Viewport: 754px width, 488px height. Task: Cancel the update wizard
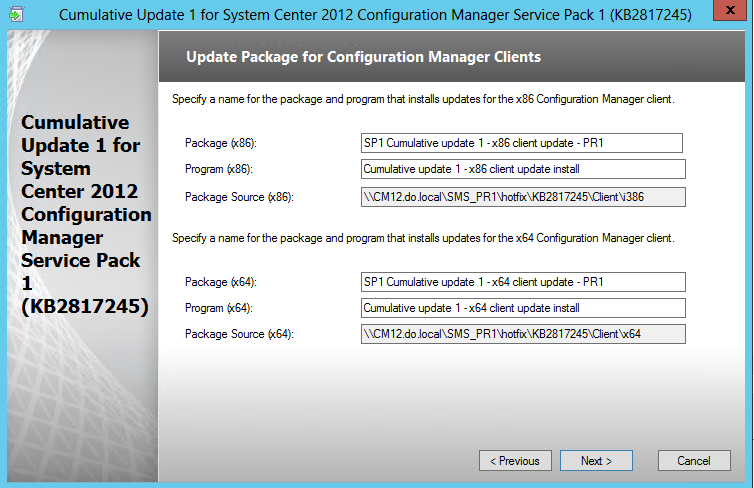pos(694,461)
